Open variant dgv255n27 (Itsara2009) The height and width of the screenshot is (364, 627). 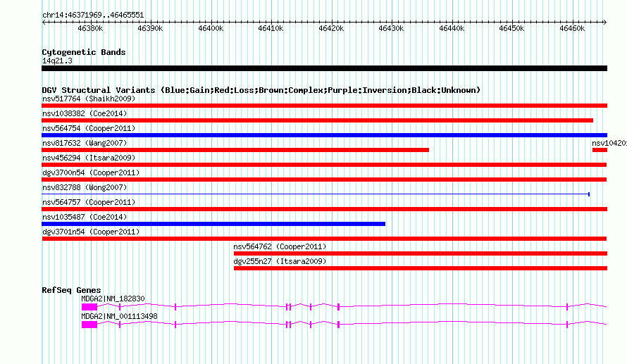[280, 261]
